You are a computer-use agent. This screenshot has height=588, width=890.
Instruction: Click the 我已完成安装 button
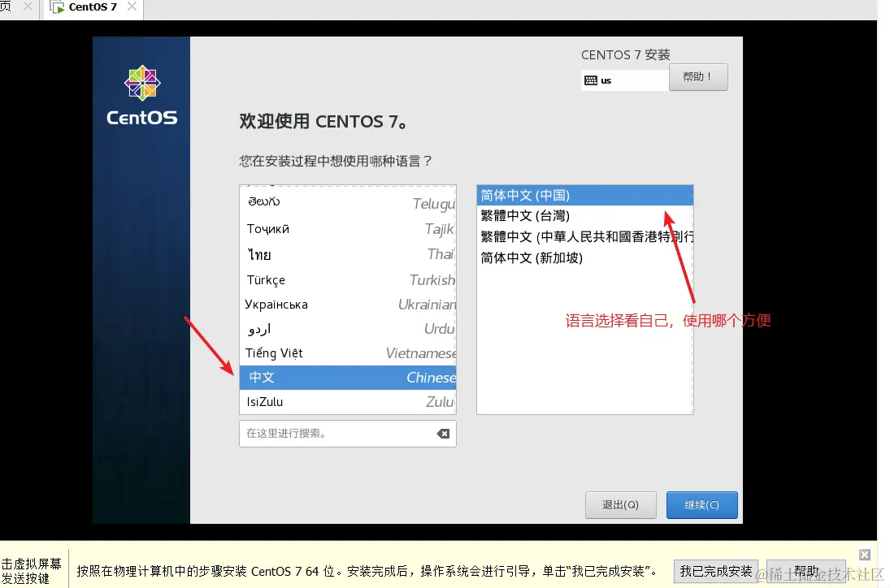pos(716,571)
